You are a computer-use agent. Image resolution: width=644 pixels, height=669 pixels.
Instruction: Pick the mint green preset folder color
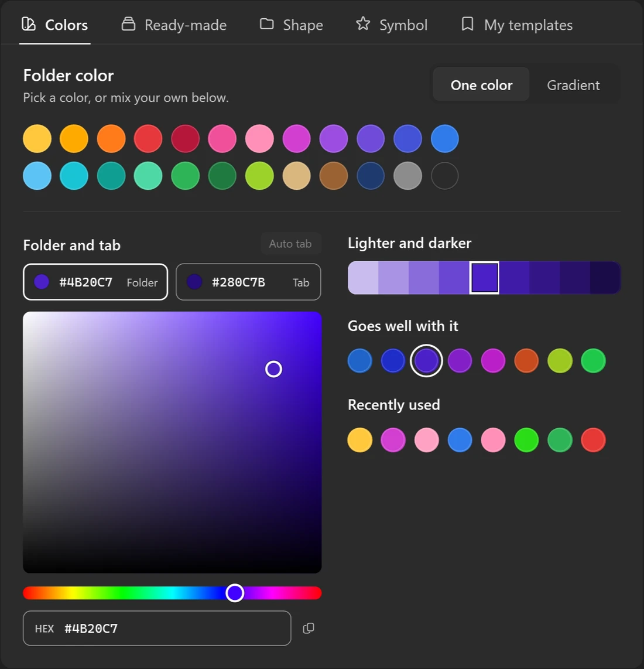pyautogui.click(x=148, y=176)
